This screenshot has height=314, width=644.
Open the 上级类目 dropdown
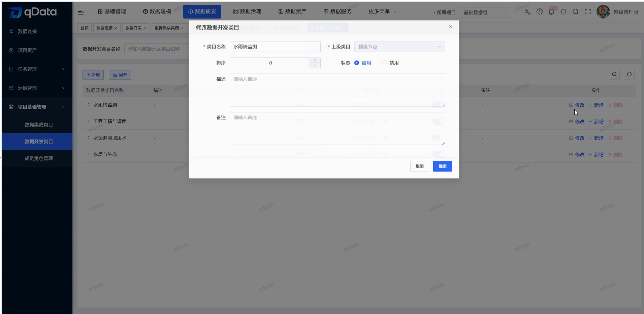[x=399, y=47]
